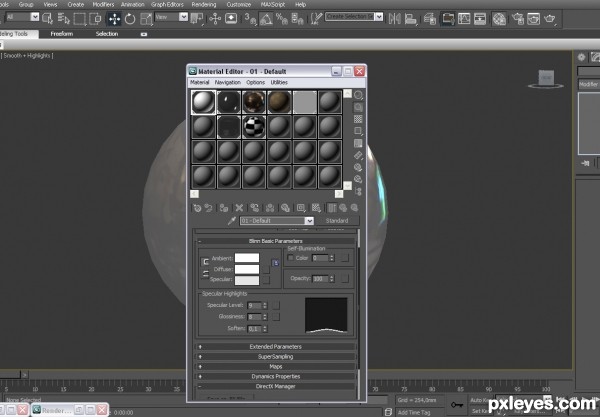Select the checkered material sample slot

pyautogui.click(x=254, y=127)
